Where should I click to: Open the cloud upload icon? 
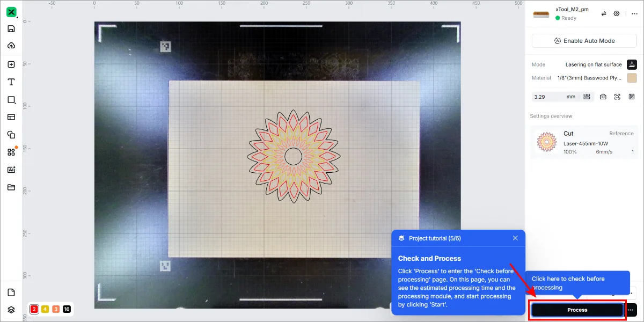[x=11, y=46]
